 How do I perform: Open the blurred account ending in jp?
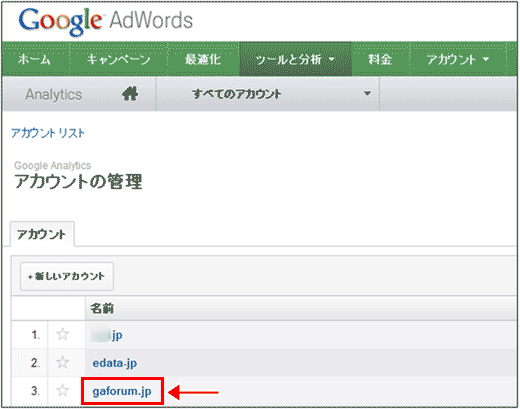[107, 335]
